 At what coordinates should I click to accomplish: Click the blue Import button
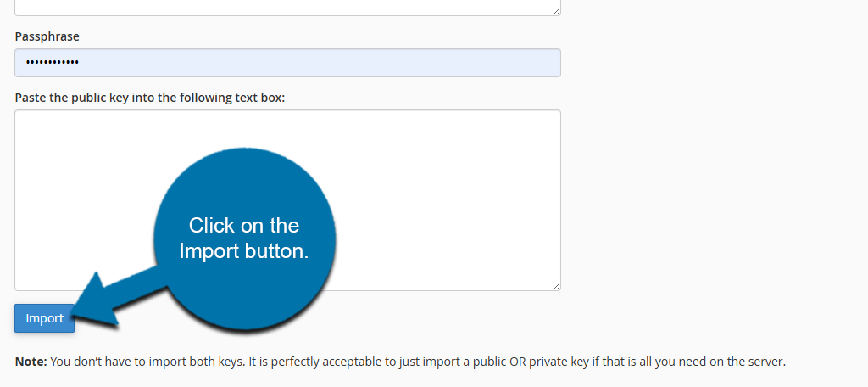44,318
